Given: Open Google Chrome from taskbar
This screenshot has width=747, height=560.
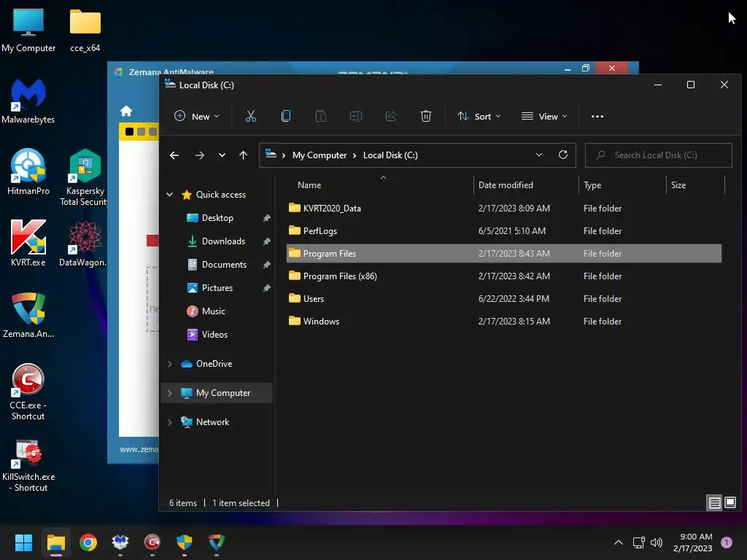Looking at the screenshot, I should pos(88,542).
